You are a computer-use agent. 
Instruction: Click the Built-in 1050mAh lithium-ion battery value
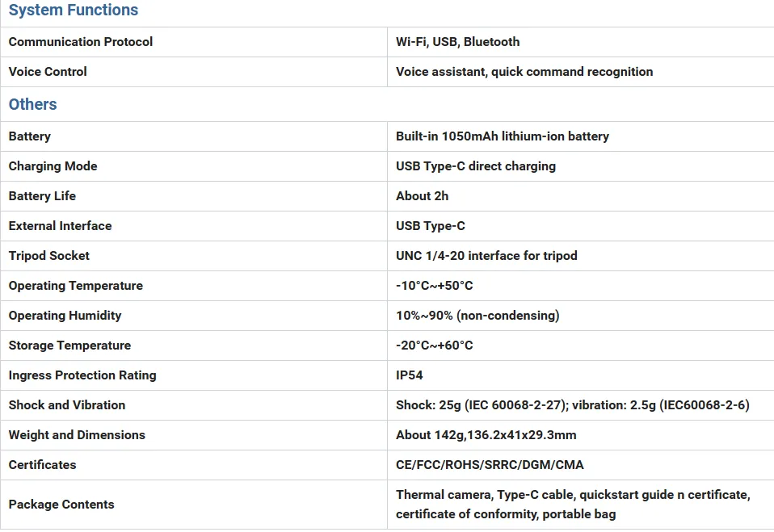click(x=503, y=136)
